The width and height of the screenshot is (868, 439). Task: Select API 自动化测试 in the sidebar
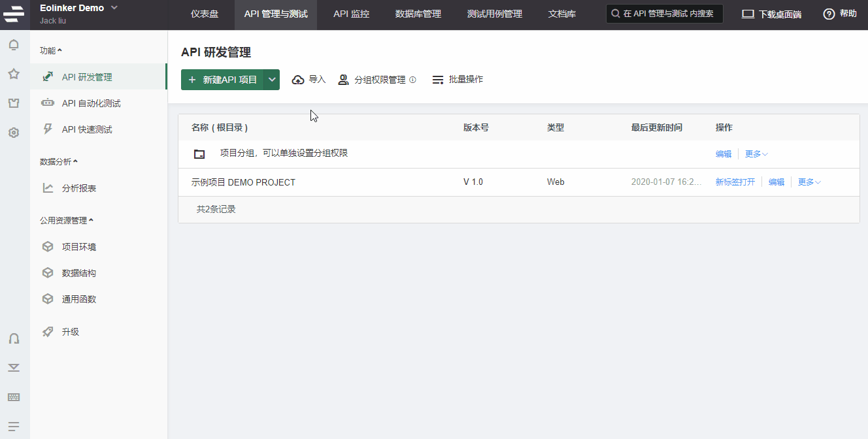point(91,103)
